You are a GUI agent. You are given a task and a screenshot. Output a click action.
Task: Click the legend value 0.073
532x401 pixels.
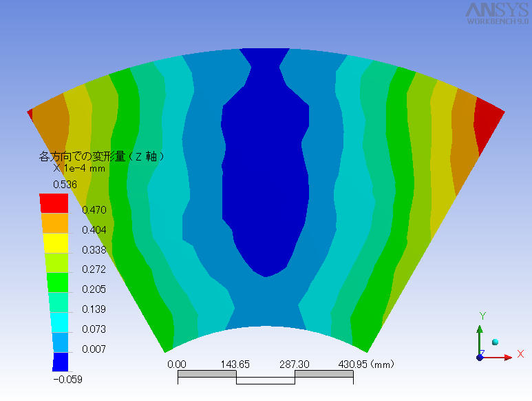(x=94, y=329)
